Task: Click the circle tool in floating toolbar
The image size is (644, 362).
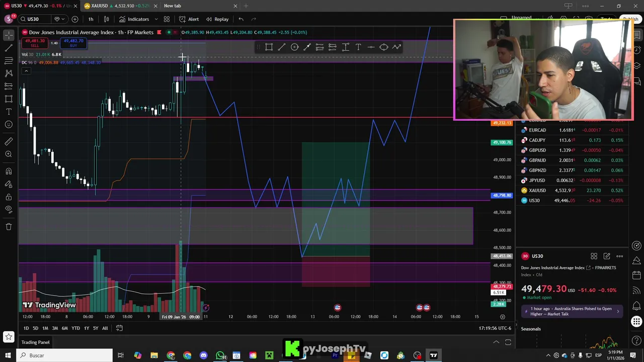Action: pos(295,47)
